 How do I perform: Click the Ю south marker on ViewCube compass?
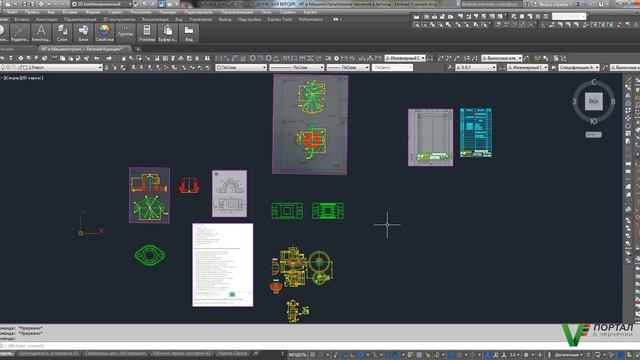[594, 121]
